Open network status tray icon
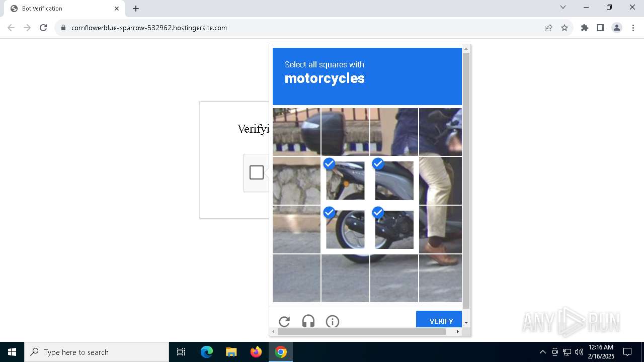Viewport: 644px width, 362px height. pos(567,352)
